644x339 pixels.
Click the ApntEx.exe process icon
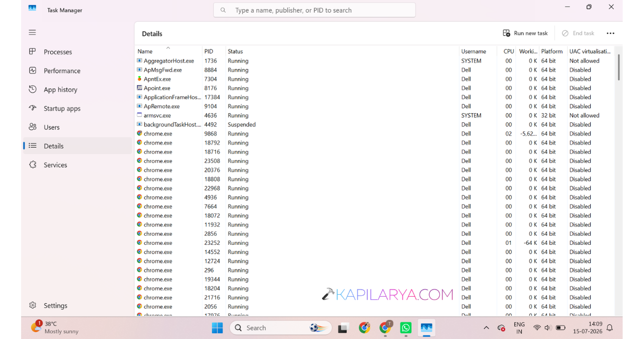[139, 79]
